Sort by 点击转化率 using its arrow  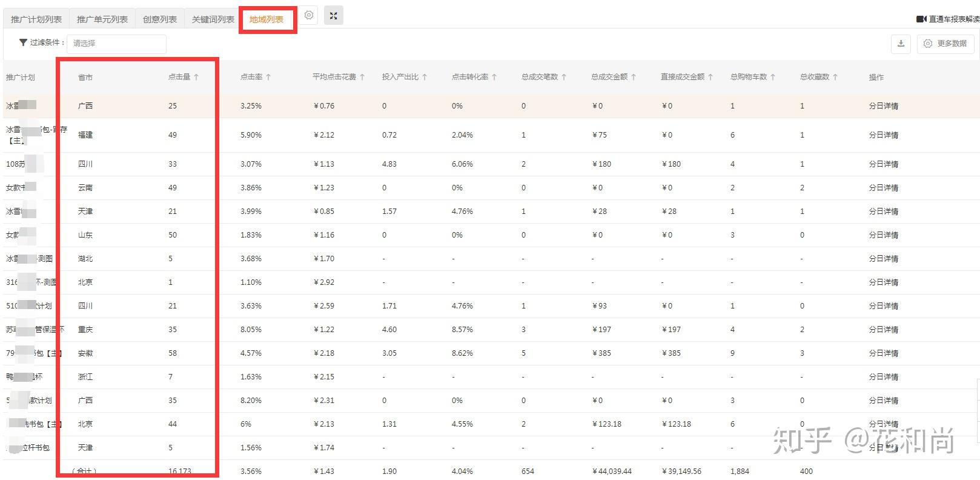click(x=494, y=77)
